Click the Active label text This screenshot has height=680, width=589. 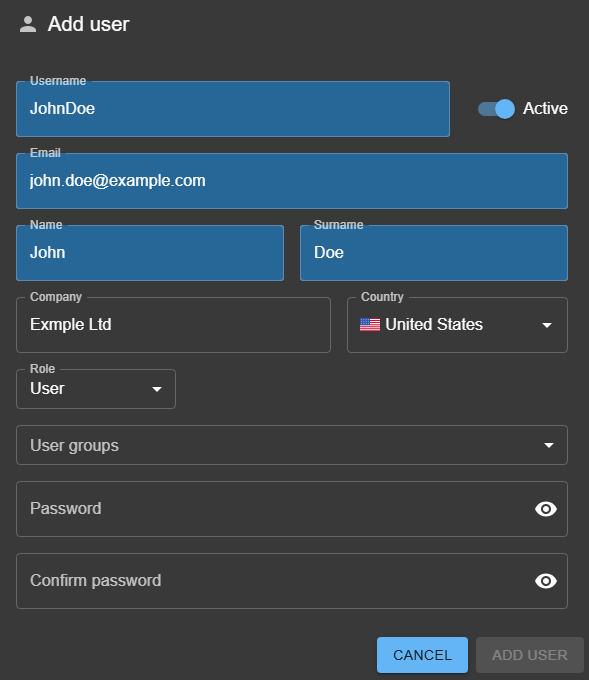coord(545,108)
